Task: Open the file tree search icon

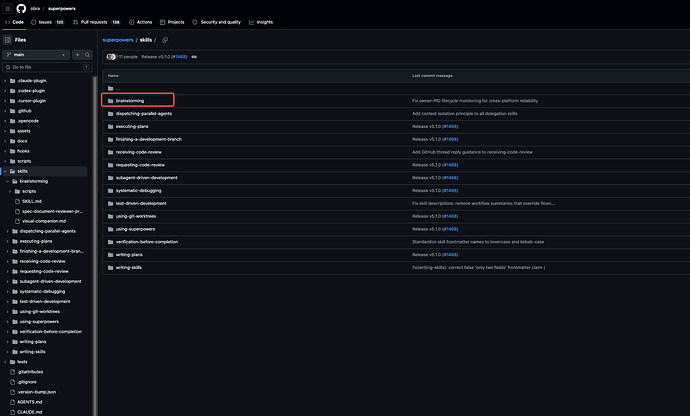Action: [88, 55]
